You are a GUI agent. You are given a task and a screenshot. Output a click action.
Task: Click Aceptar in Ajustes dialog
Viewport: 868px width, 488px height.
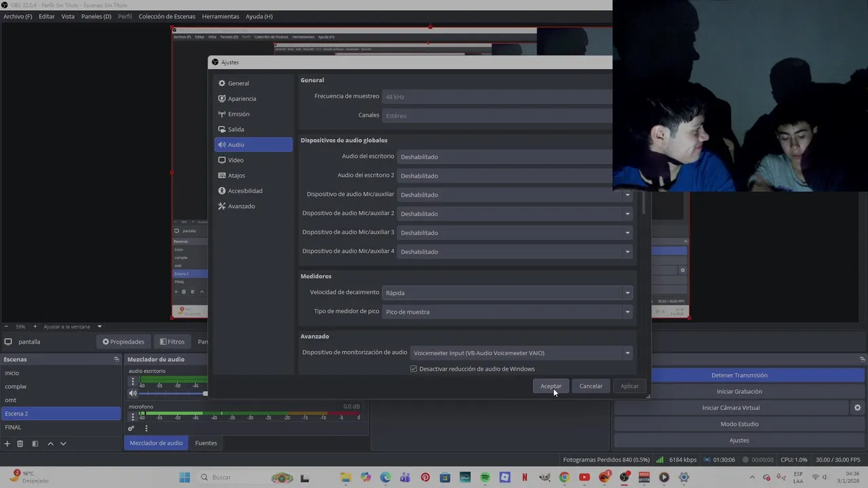551,386
